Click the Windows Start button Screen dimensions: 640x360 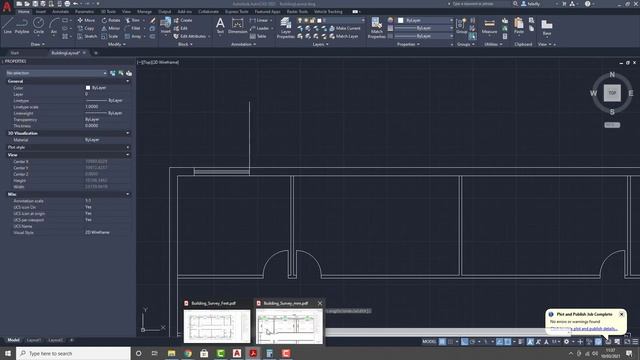click(8, 353)
